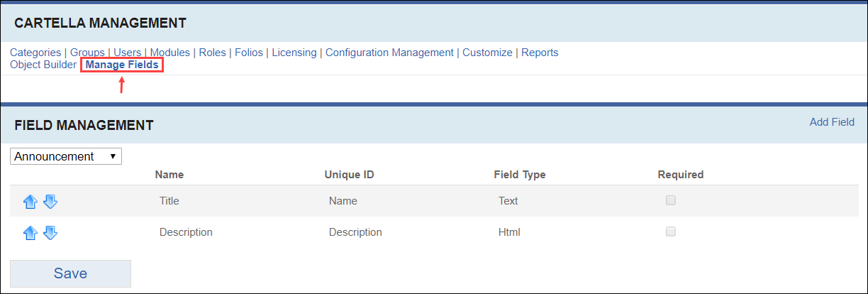Screen dimensions: 868x294
Task: Move the Title field up
Action: [x=30, y=202]
